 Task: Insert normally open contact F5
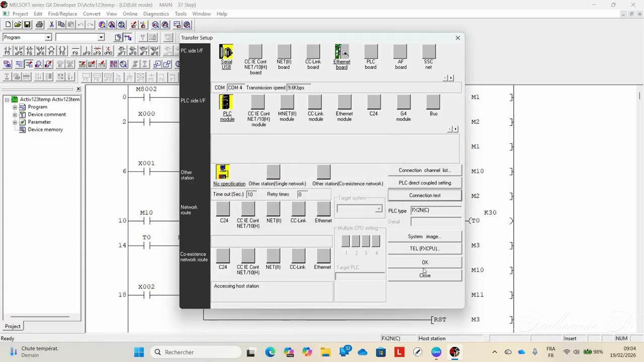(8, 51)
